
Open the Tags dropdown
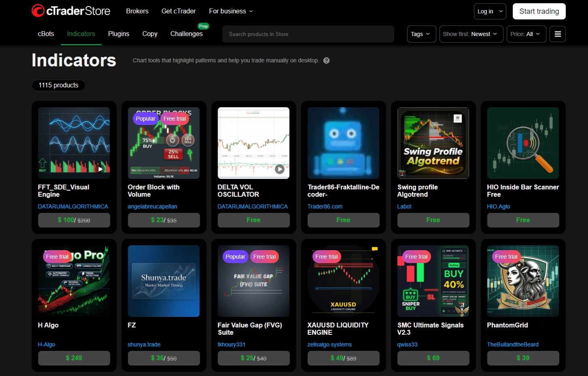click(x=421, y=34)
